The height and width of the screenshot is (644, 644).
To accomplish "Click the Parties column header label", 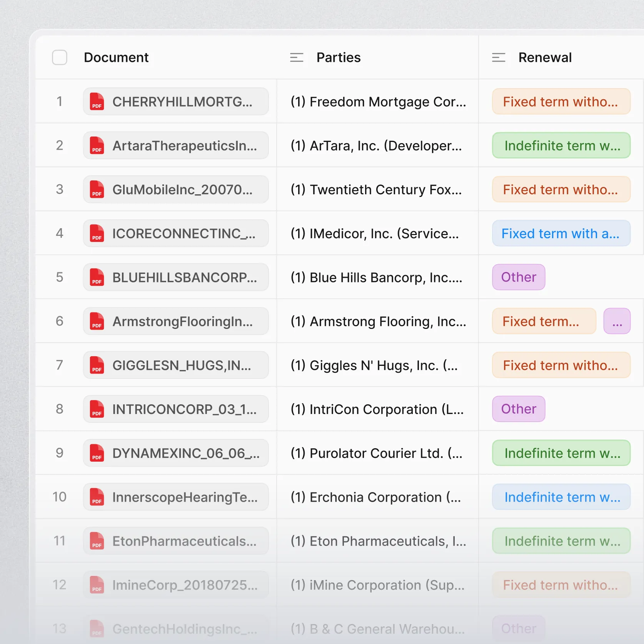I will 339,57.
